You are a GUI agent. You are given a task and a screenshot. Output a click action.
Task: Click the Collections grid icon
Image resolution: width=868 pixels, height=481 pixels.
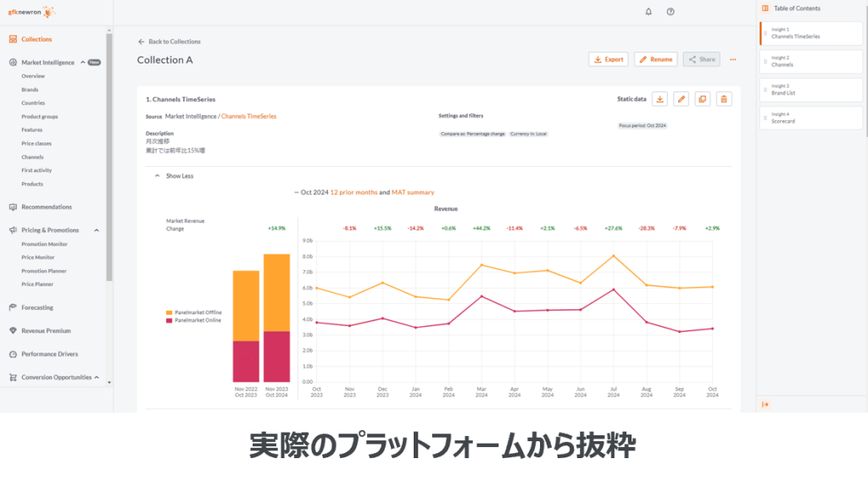coord(13,39)
